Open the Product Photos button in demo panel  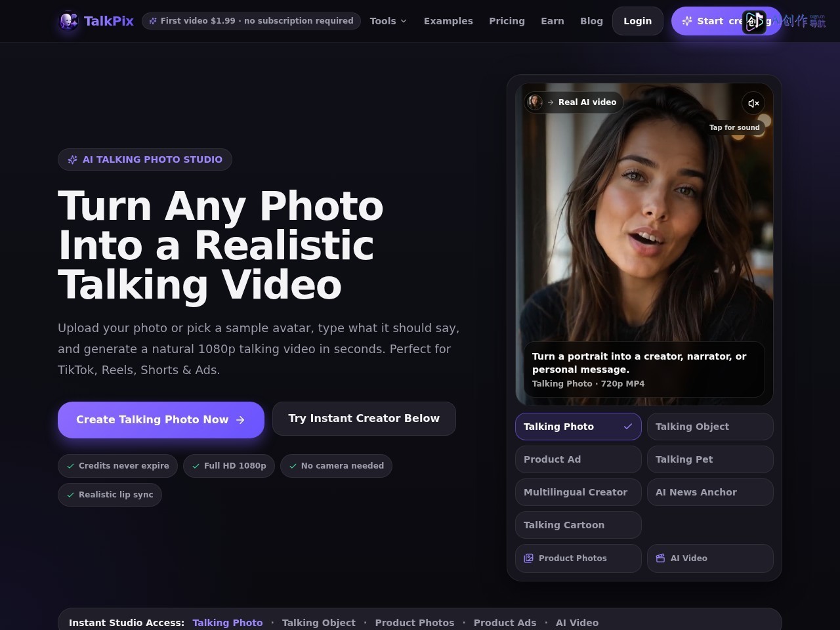pyautogui.click(x=578, y=558)
